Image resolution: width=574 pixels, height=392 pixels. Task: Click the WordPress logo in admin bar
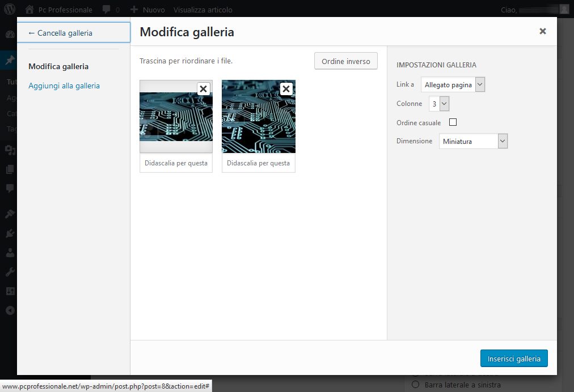(10, 9)
